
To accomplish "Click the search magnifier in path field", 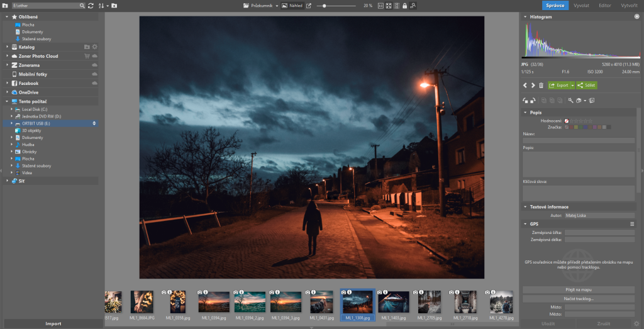I will coord(82,6).
